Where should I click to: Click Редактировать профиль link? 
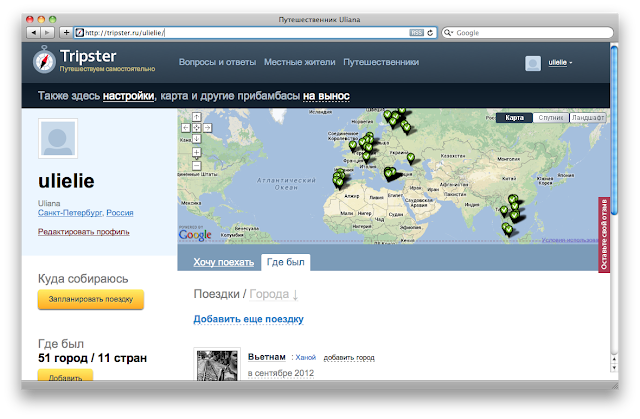84,232
